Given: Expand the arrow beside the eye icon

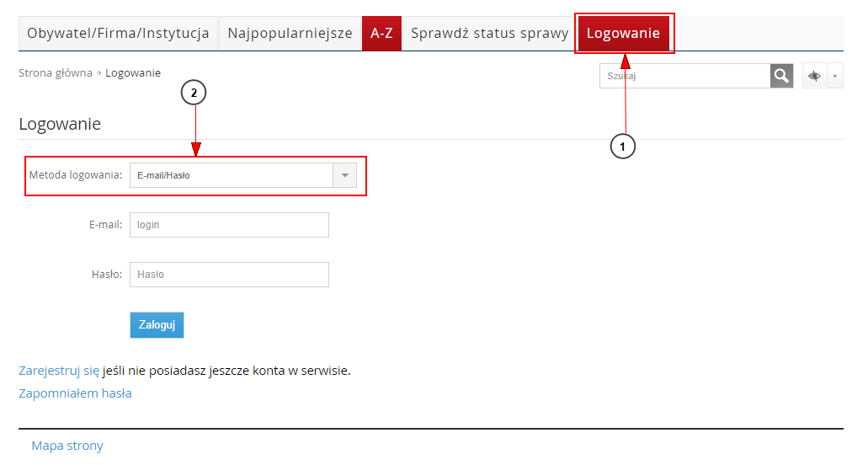Looking at the screenshot, I should click(x=835, y=76).
